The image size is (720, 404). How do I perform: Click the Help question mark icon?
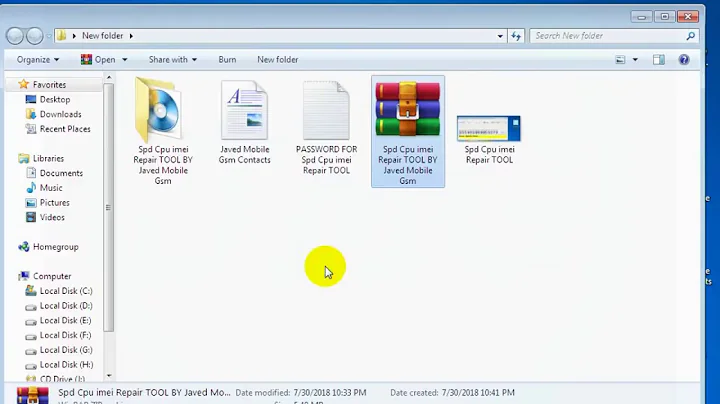click(x=684, y=60)
